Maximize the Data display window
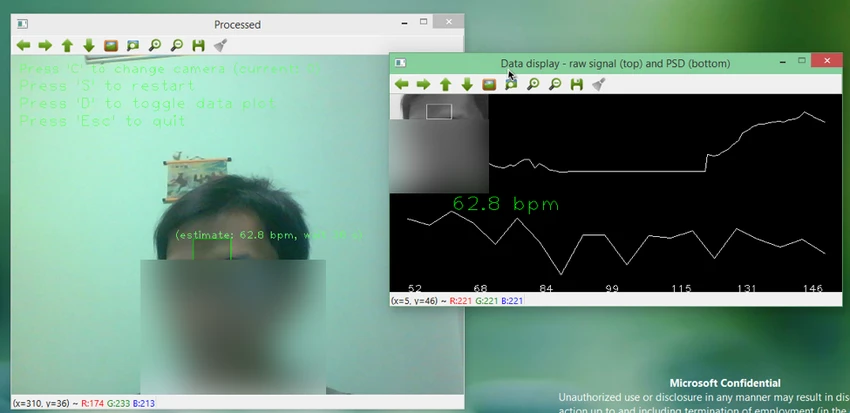The image size is (850, 413). (802, 61)
